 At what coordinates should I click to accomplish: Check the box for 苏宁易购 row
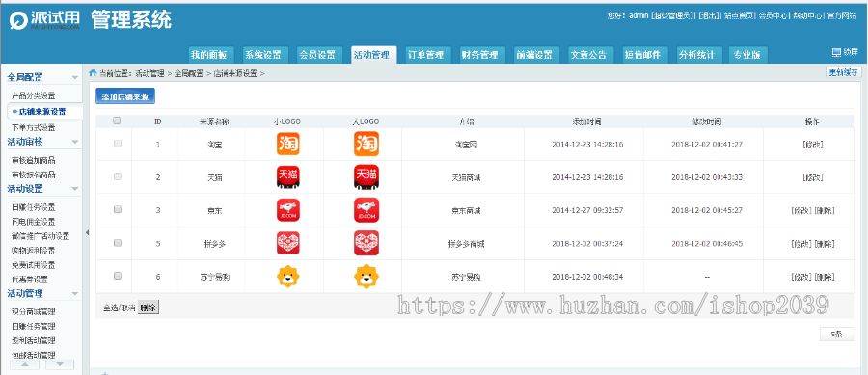[117, 276]
